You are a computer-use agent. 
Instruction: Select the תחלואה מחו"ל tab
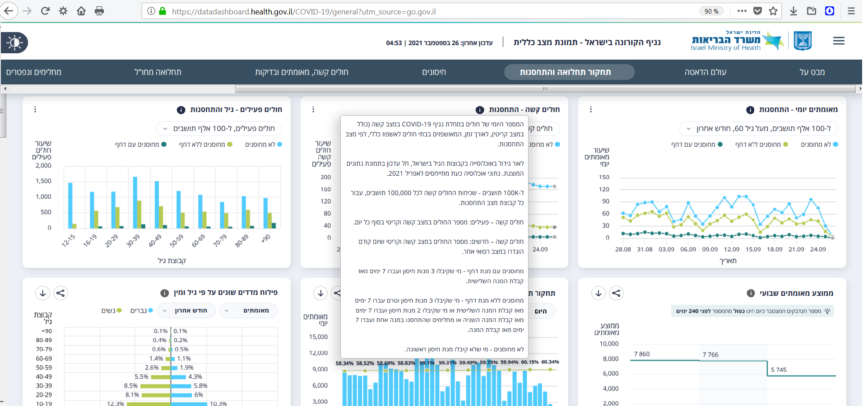pyautogui.click(x=158, y=72)
